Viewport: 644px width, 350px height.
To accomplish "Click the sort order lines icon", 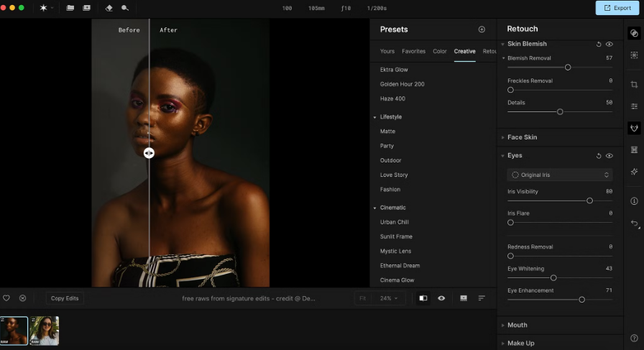I will tap(482, 298).
